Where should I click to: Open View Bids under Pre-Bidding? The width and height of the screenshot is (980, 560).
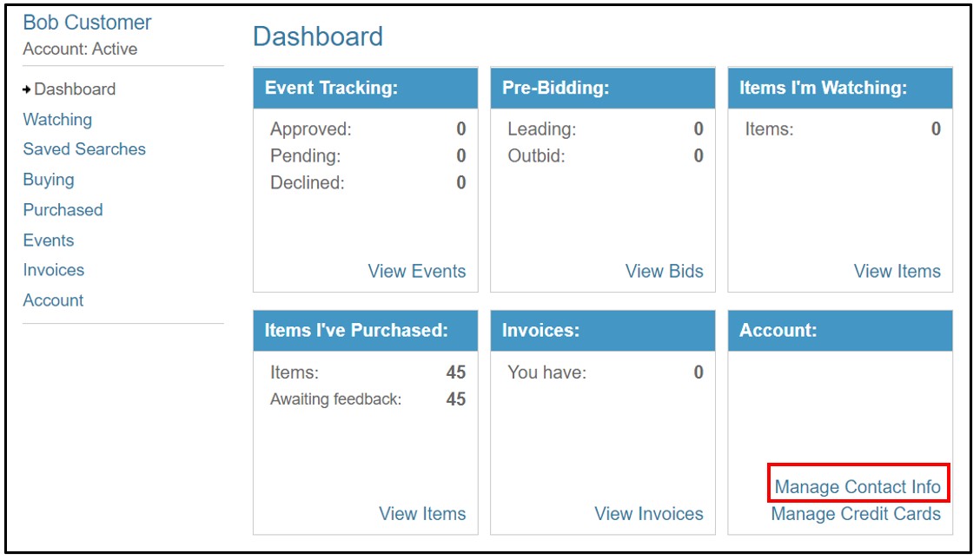pyautogui.click(x=665, y=271)
